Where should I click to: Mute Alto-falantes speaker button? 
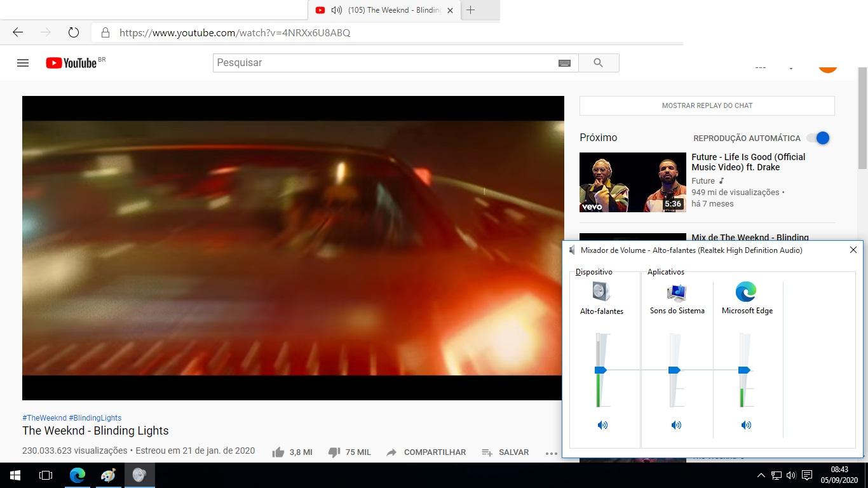[602, 425]
